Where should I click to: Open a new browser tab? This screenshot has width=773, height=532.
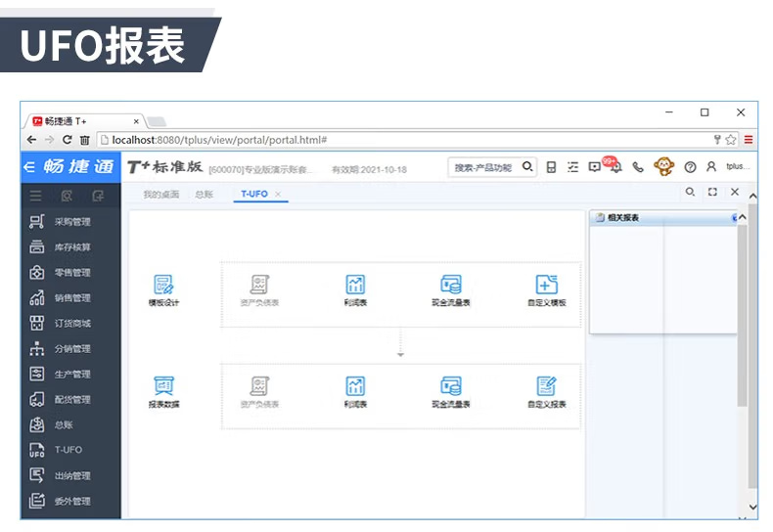click(157, 121)
